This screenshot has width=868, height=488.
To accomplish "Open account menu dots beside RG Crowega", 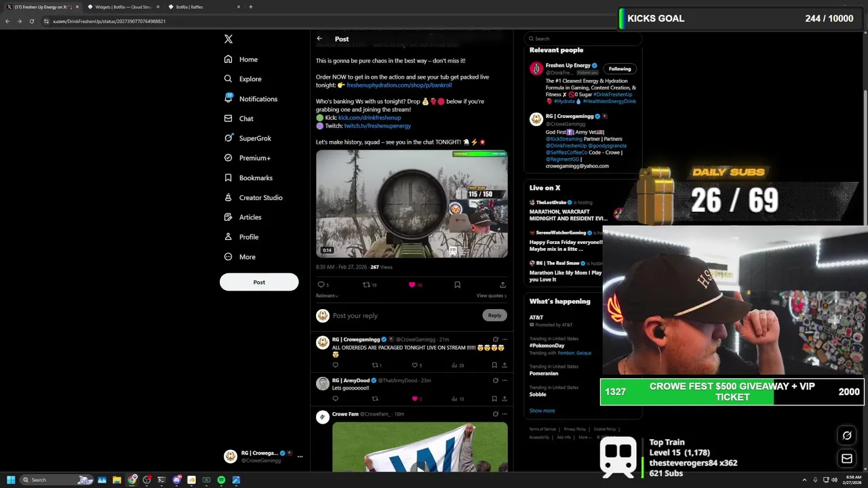I will pyautogui.click(x=300, y=456).
